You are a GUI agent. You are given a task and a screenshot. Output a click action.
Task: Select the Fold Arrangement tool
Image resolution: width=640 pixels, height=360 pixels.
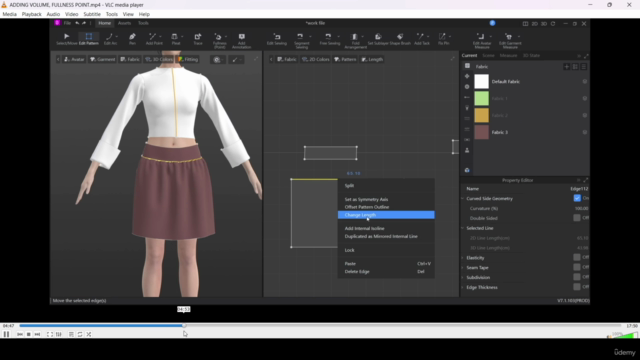[355, 41]
